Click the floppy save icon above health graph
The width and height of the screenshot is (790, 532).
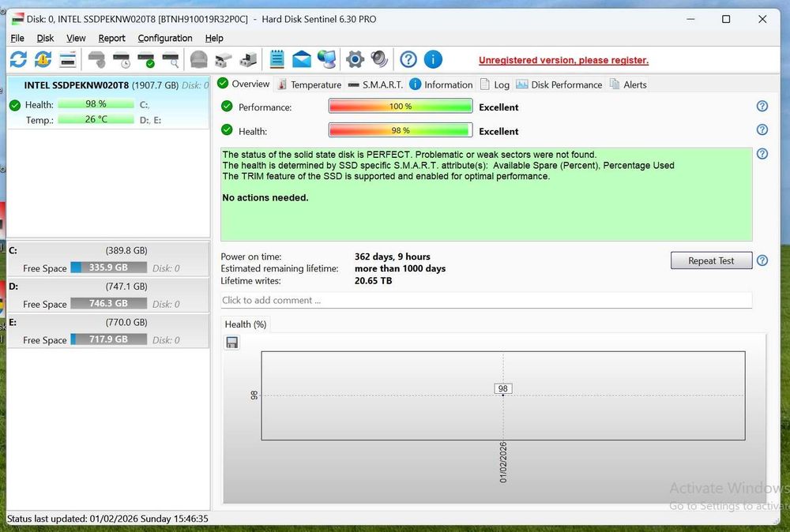pyautogui.click(x=232, y=343)
